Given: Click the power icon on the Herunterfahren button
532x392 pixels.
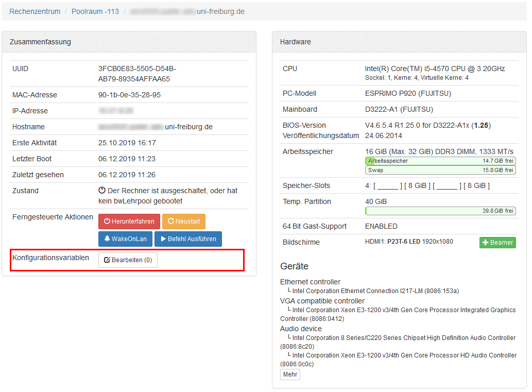Looking at the screenshot, I should [107, 221].
